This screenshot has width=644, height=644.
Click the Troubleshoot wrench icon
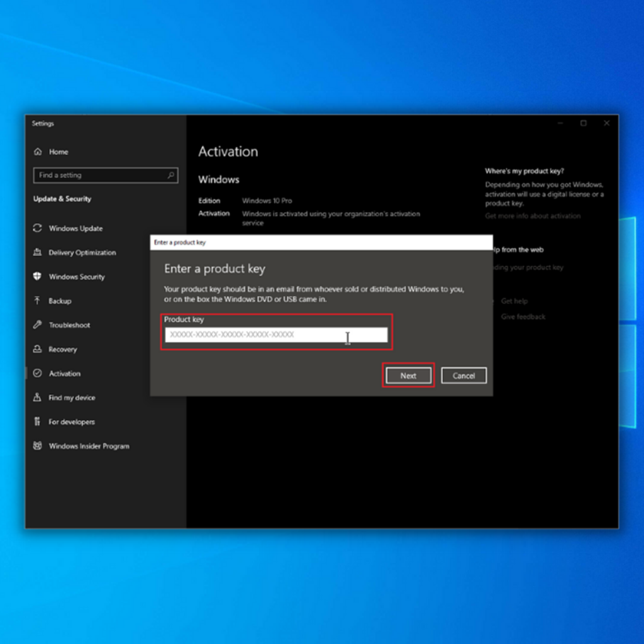coord(37,325)
